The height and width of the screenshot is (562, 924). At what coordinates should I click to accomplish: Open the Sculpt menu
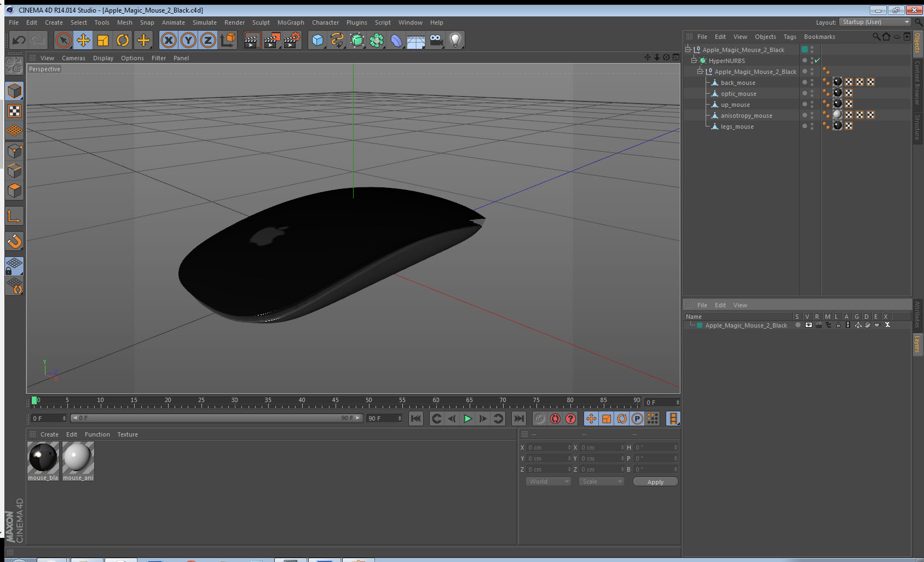[261, 22]
